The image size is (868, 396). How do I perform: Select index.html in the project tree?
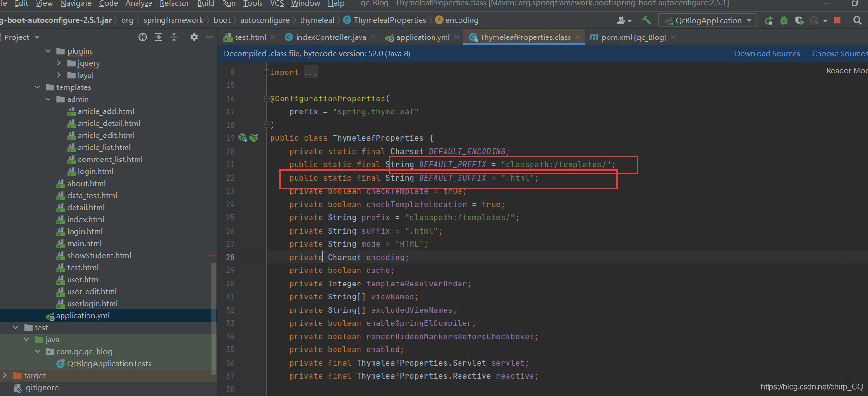[86, 219]
